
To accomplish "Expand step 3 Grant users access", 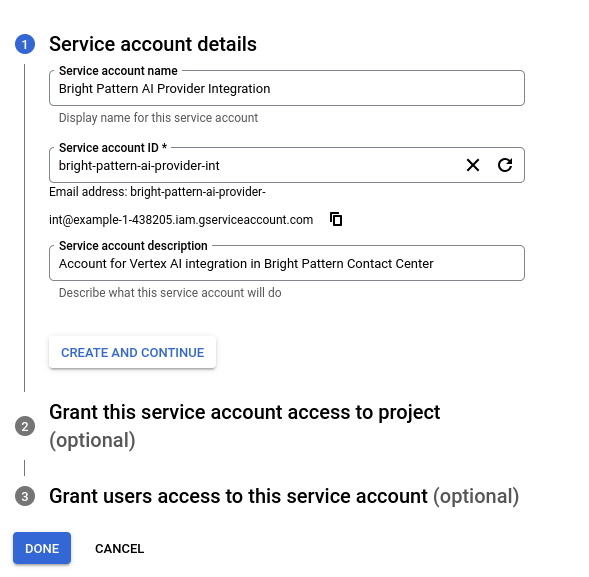I will tap(284, 496).
